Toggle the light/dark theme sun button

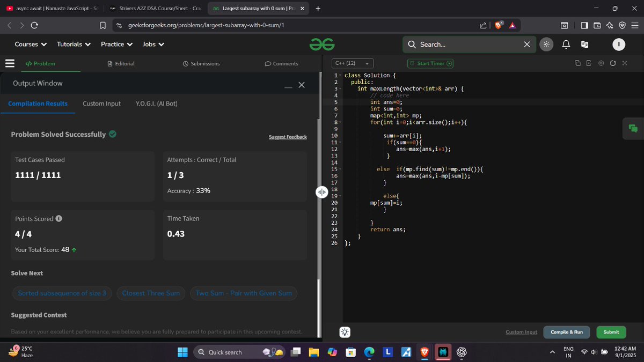[x=546, y=45]
